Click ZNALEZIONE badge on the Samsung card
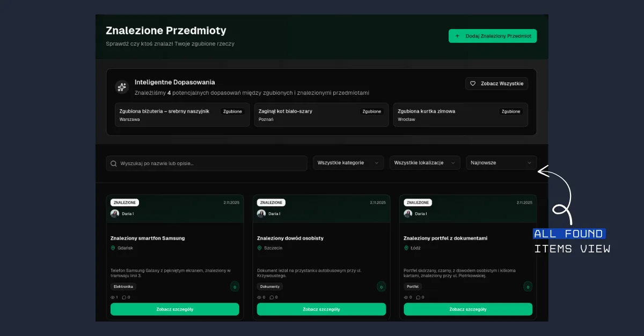This screenshot has width=644, height=336. pyautogui.click(x=125, y=203)
